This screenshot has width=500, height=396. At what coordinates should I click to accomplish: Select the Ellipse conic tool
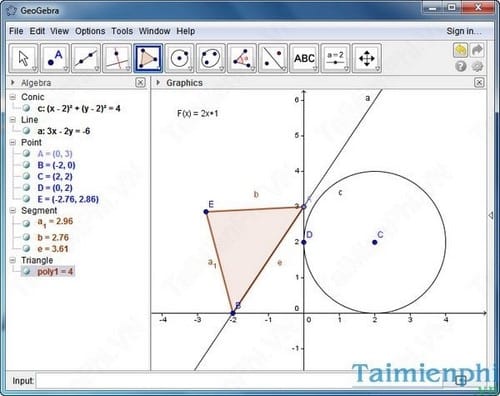pos(211,58)
